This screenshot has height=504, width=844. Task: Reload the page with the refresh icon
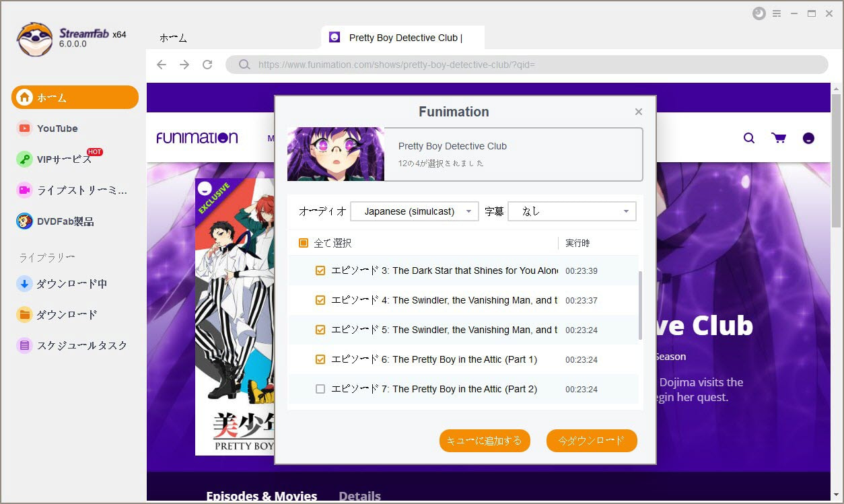coord(207,65)
